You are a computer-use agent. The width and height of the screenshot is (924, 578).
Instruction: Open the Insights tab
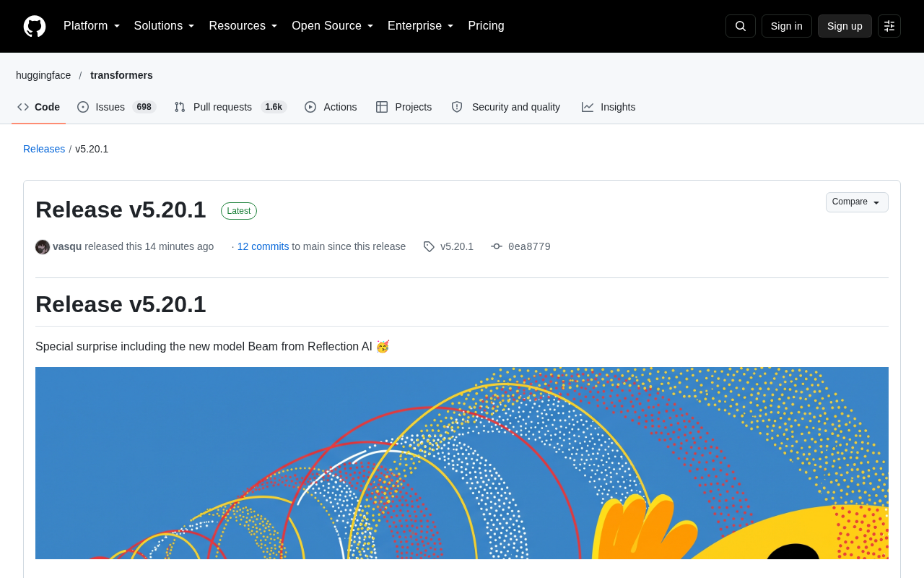(x=609, y=107)
